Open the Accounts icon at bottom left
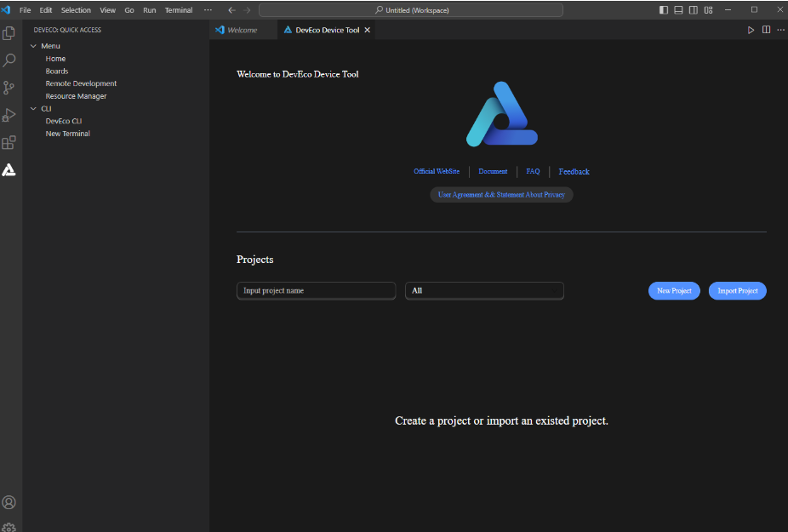Viewport: 788px width, 532px height. 9,502
